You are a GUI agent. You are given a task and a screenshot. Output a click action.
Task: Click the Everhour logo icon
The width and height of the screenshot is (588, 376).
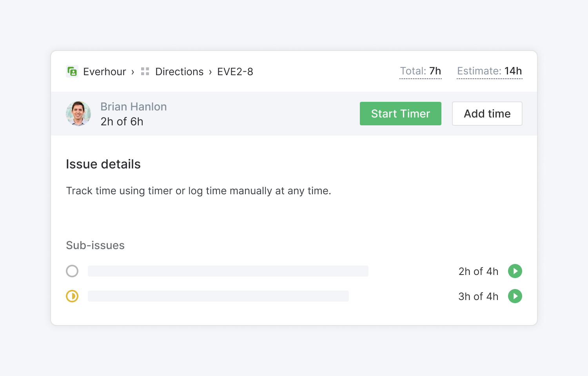72,71
